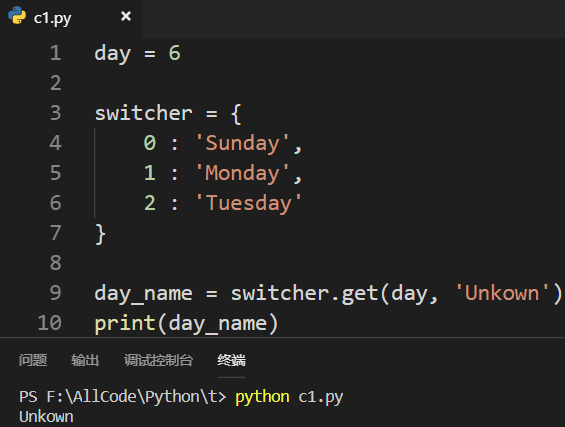Click the dictionary key 2 on line 6
Viewport: 565px width, 427px height.
[150, 203]
